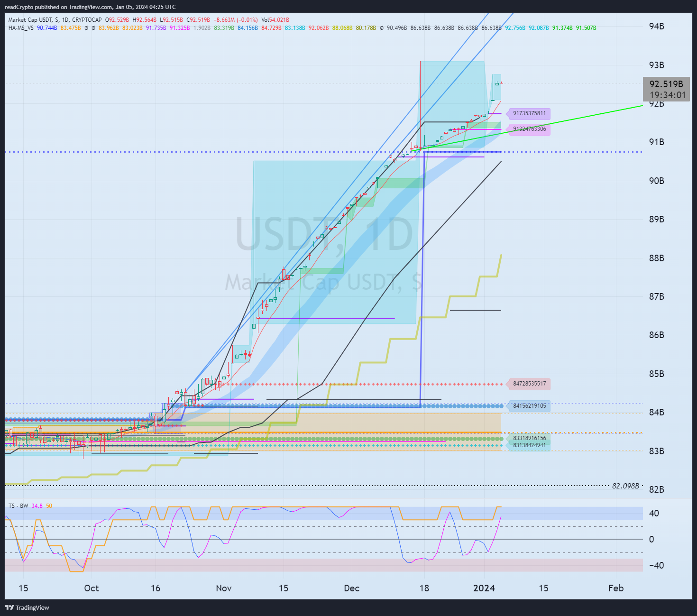Click the Dec time axis label
The width and height of the screenshot is (697, 616).
point(352,588)
